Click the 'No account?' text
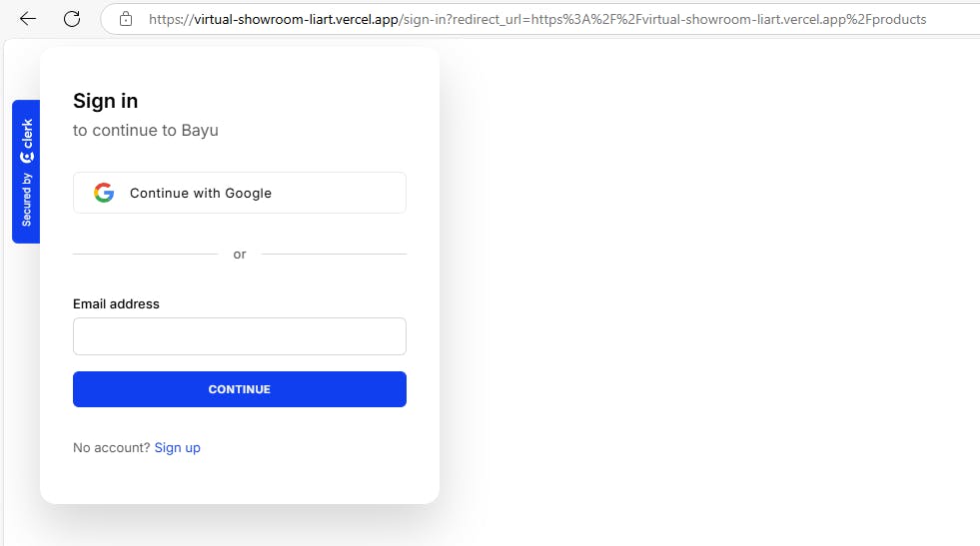980x546 pixels. coord(111,447)
